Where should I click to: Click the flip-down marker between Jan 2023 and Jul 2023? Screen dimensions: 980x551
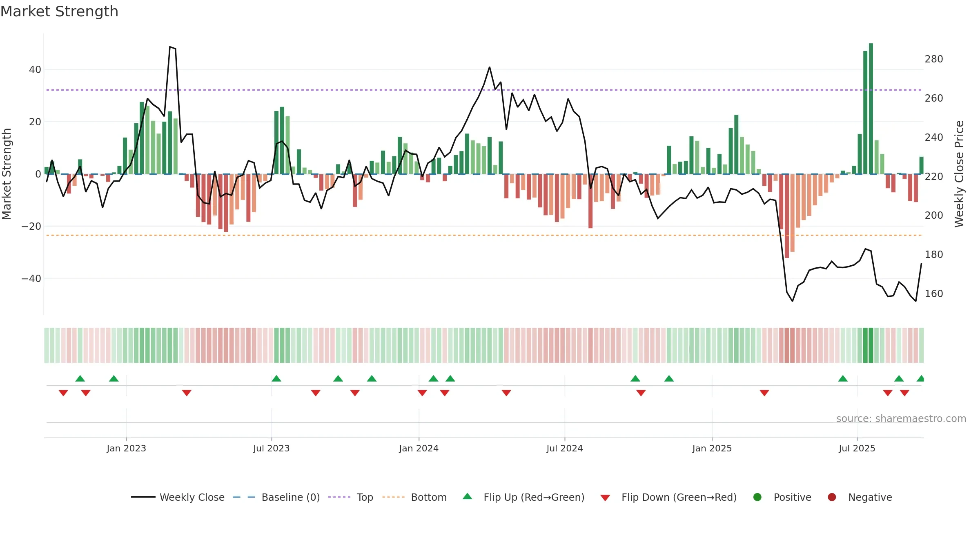pyautogui.click(x=187, y=393)
